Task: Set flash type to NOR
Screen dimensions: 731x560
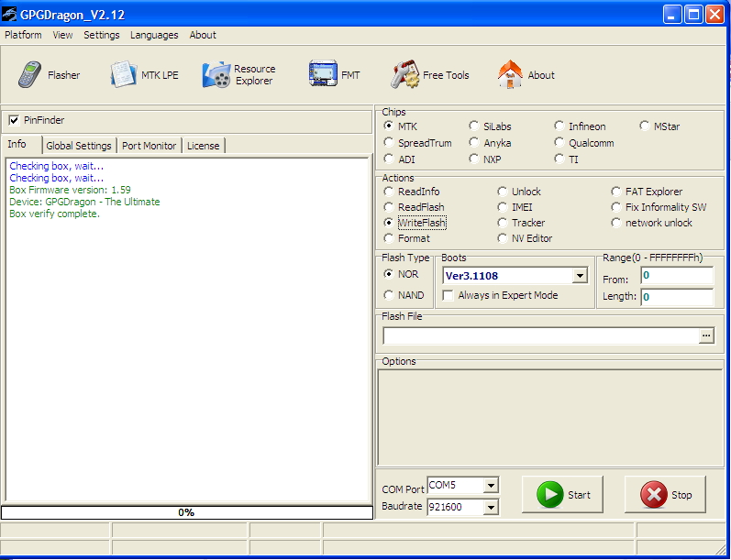Action: click(x=388, y=274)
